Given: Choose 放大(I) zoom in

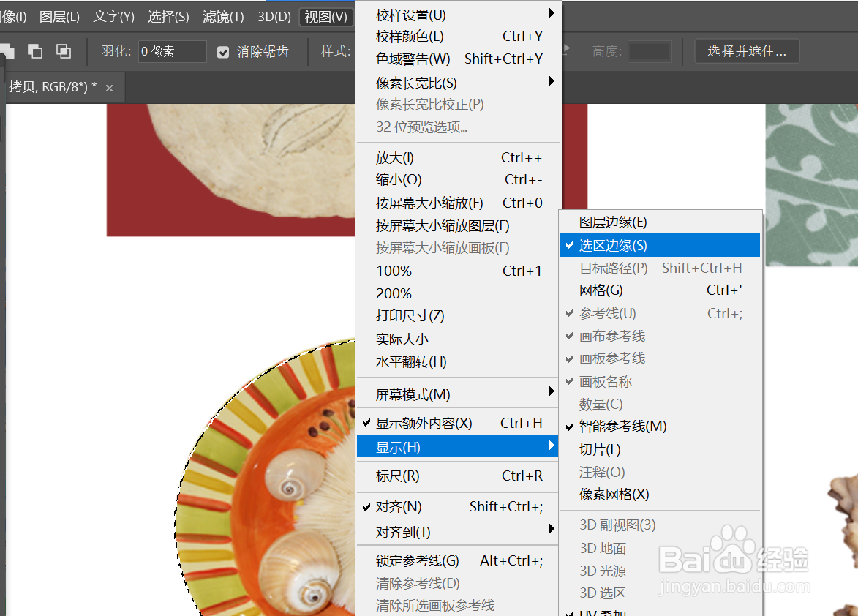Looking at the screenshot, I should 458,158.
